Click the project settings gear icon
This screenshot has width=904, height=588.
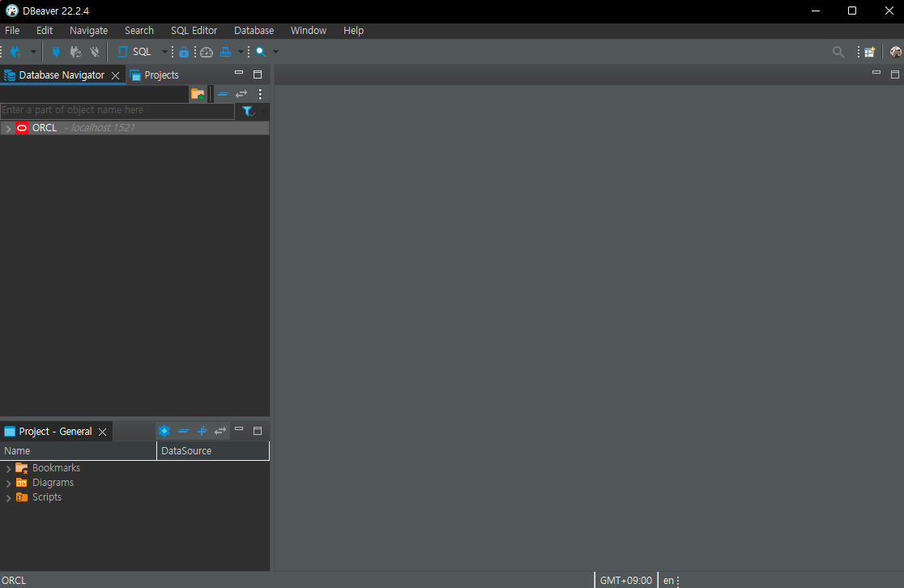click(x=164, y=431)
